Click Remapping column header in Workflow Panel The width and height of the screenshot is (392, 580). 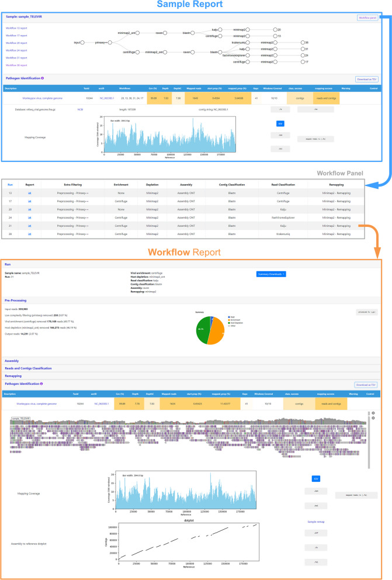pos(337,185)
